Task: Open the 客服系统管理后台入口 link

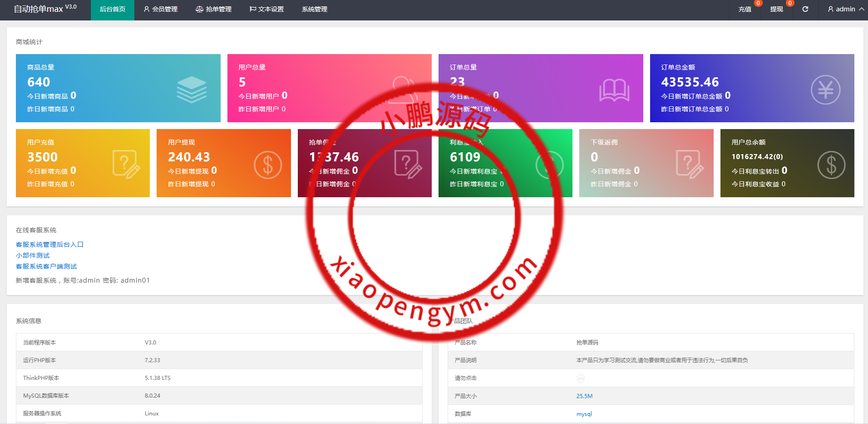Action: click(x=49, y=244)
